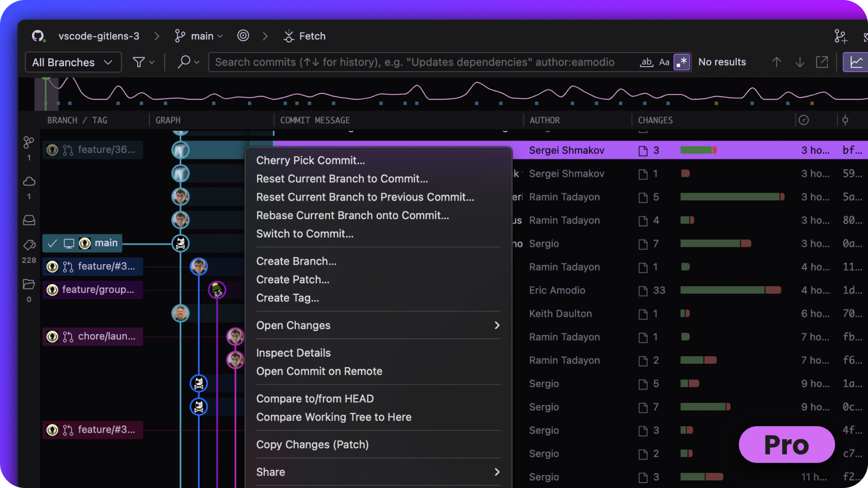This screenshot has height=488, width=868.
Task: Open the All Branches dropdown
Action: coord(73,62)
